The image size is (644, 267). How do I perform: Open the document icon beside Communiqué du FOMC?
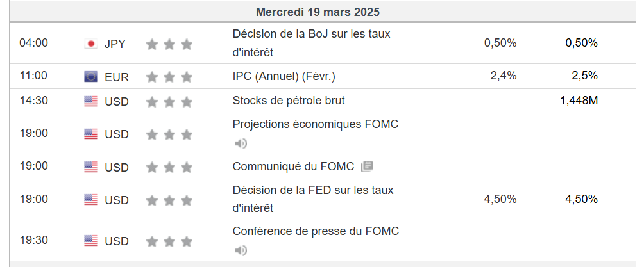coord(367,166)
